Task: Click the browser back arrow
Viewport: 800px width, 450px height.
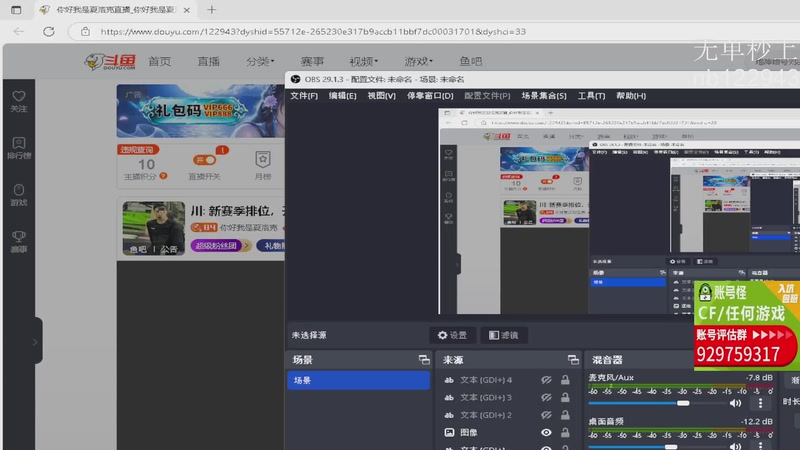Action: pos(19,32)
